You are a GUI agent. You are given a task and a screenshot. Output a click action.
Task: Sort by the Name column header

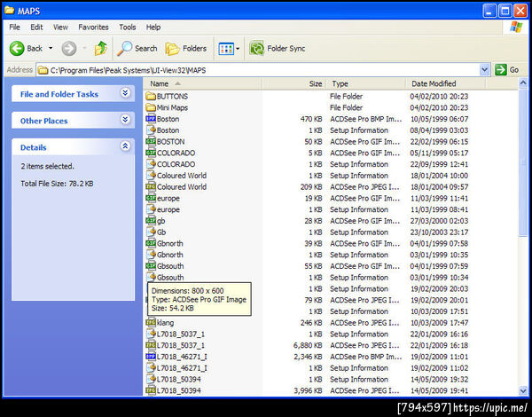click(202, 83)
